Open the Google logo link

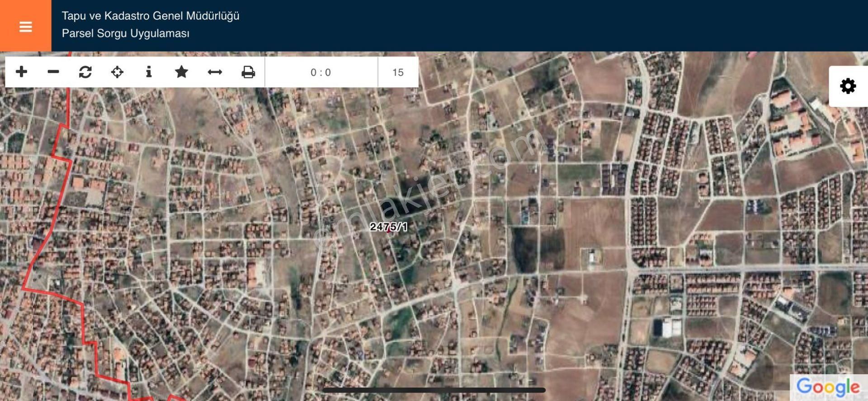(828, 387)
